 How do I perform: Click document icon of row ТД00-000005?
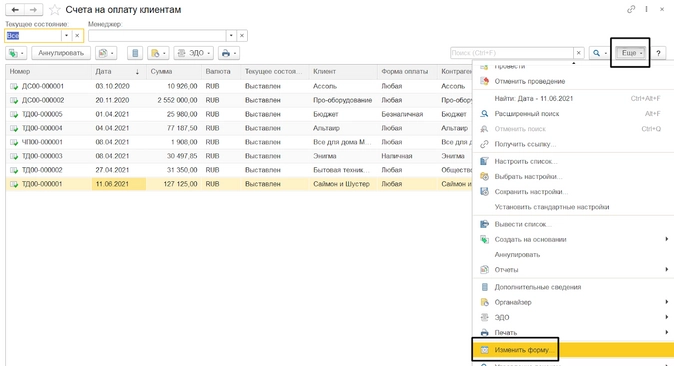click(x=14, y=114)
